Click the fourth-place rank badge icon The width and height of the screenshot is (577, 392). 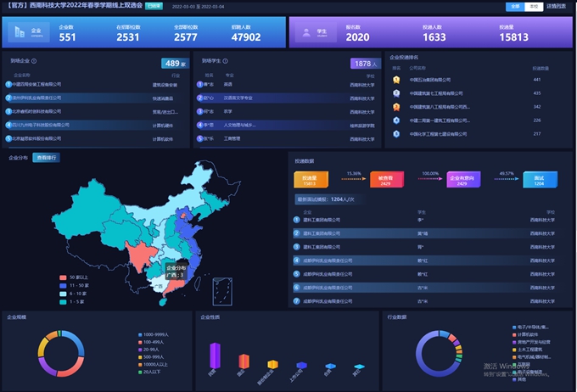tap(396, 120)
